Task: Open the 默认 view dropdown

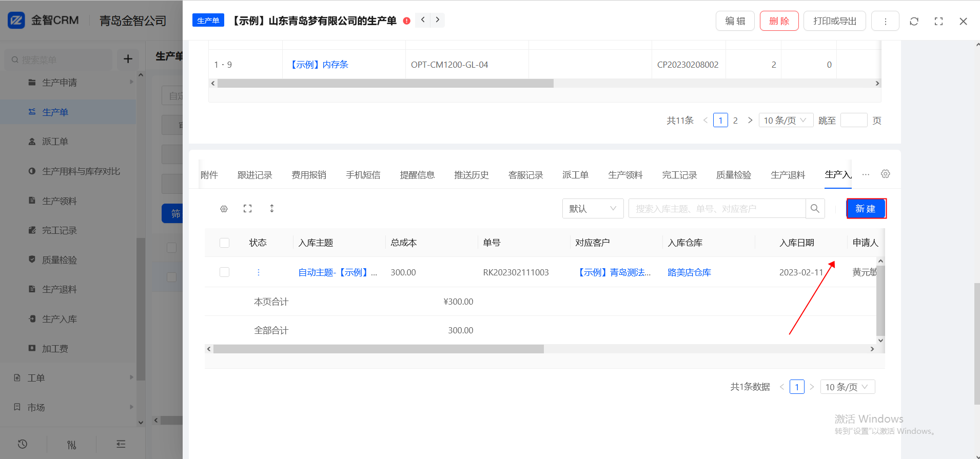Action: pos(593,209)
